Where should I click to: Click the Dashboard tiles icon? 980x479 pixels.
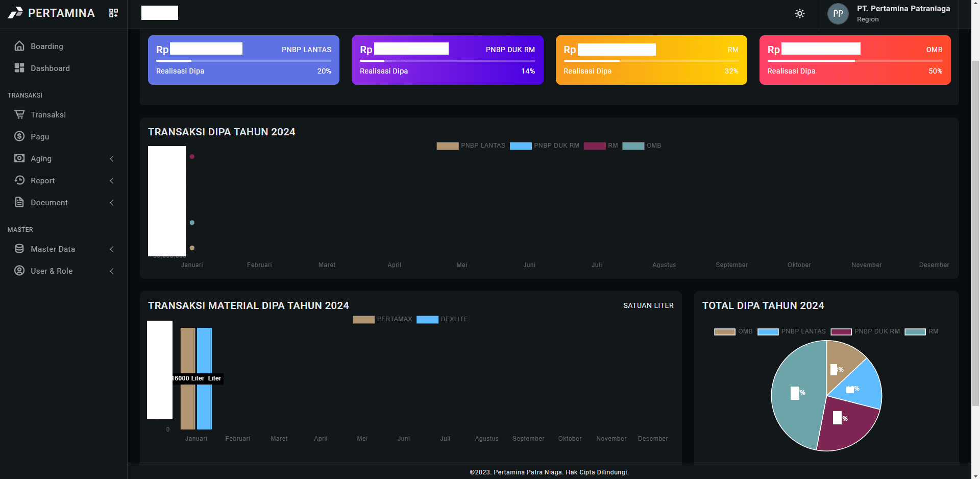19,68
